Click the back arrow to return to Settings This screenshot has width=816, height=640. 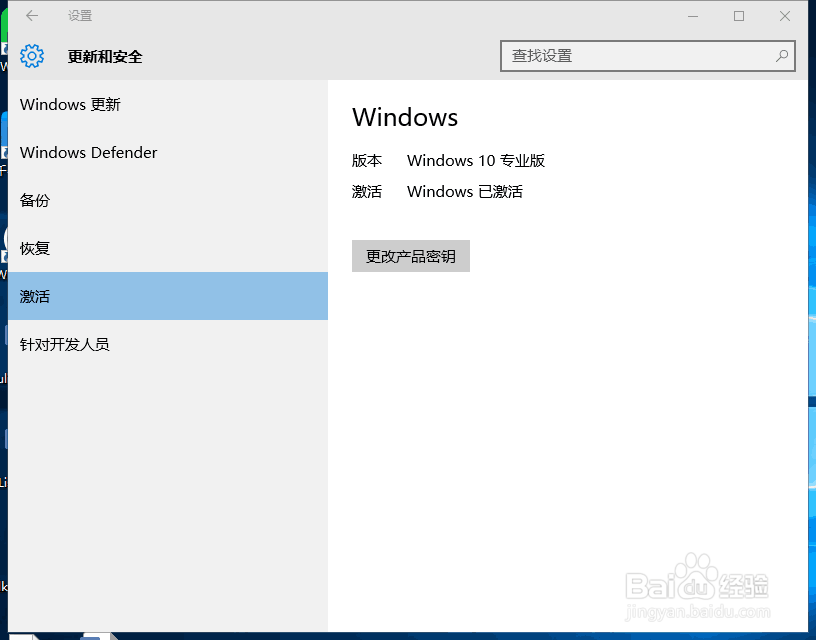click(x=30, y=16)
